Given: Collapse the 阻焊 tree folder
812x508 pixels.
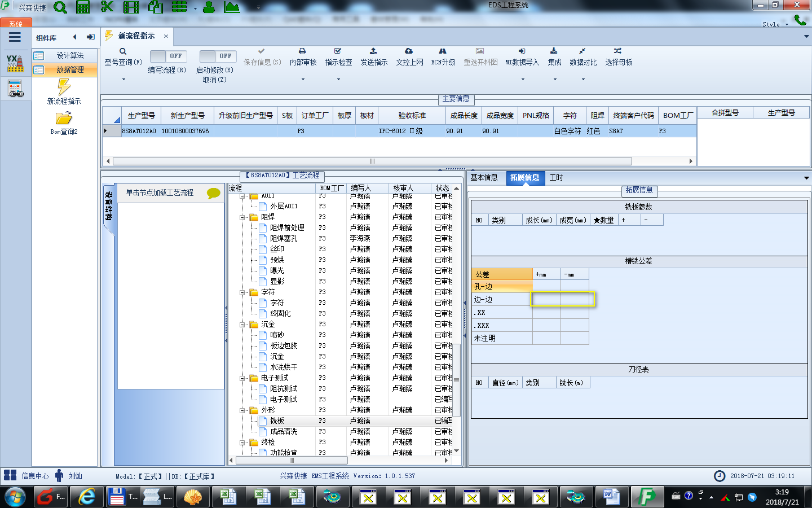Looking at the screenshot, I should click(243, 217).
